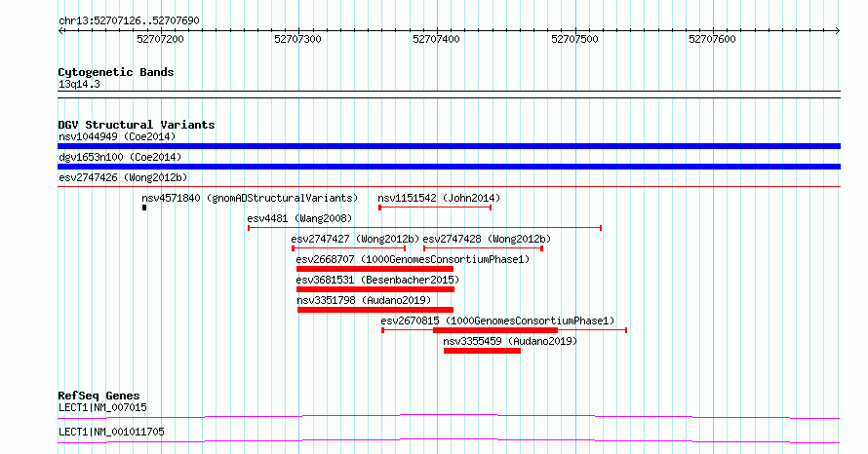The image size is (868, 454).
Task: Click the esv2670815 1000Genomes label
Action: 497,321
